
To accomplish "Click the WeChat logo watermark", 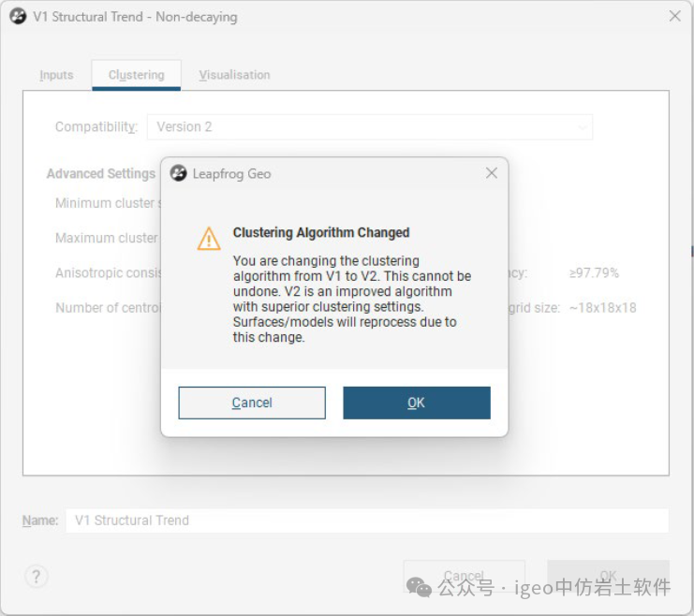I will point(419,587).
